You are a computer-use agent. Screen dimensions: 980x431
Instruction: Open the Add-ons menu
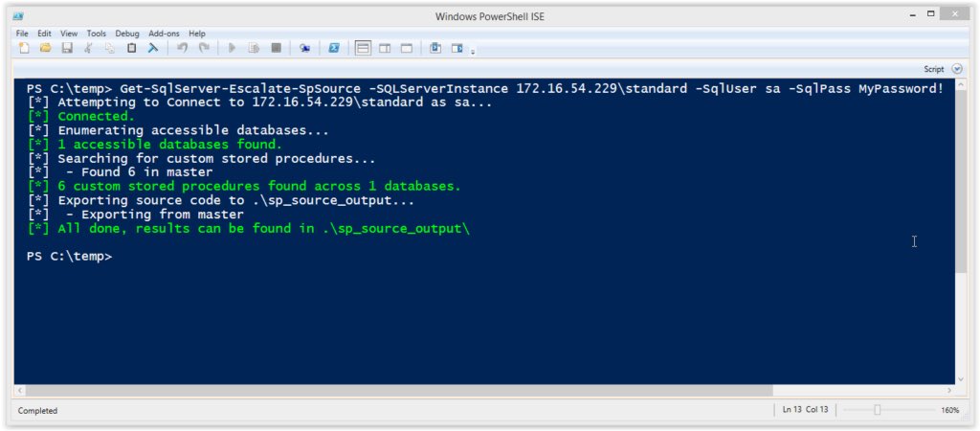click(x=165, y=34)
